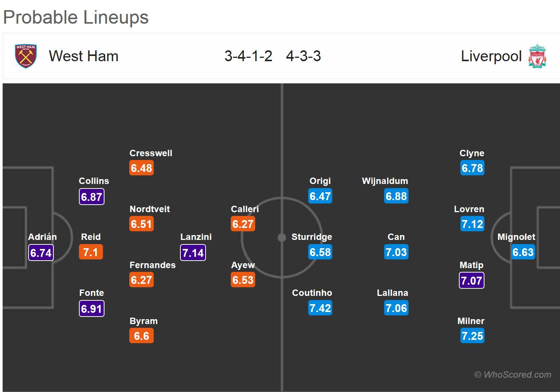
Task: Click Adrián's 6.74 goalkeeper rating badge
Action: [x=41, y=253]
